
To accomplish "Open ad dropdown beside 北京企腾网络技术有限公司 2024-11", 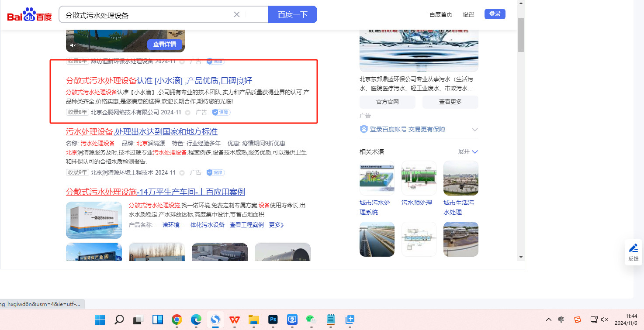I will 188,113.
